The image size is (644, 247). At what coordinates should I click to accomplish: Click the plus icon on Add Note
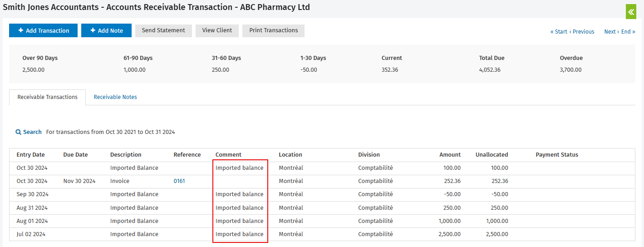coord(93,30)
